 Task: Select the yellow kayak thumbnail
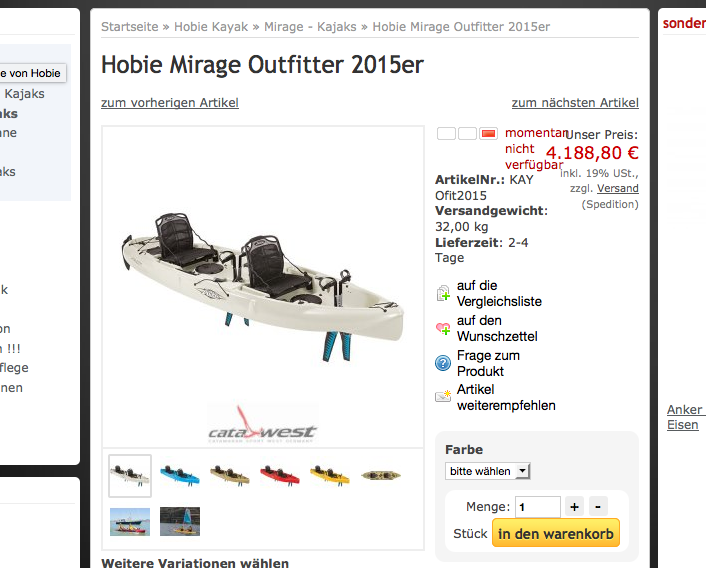click(330, 475)
